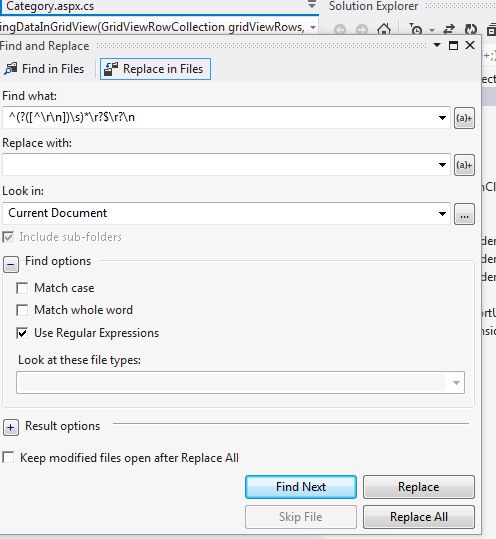The width and height of the screenshot is (496, 539).
Task: Click Solution Explorer Forward arrow
Action: [x=361, y=30]
